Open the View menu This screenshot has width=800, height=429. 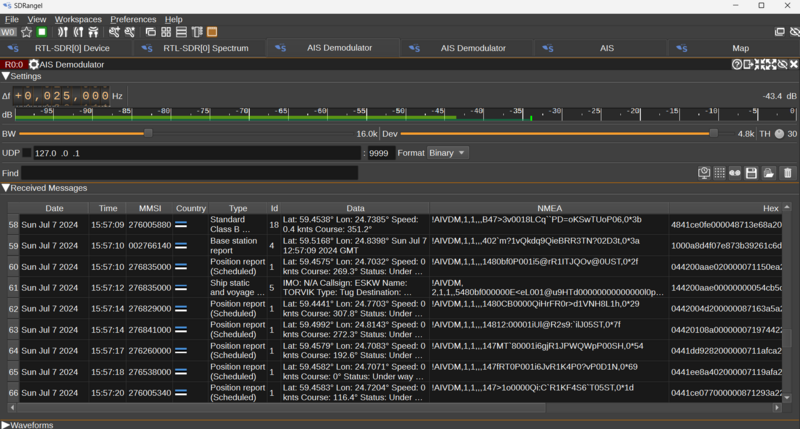pyautogui.click(x=37, y=19)
